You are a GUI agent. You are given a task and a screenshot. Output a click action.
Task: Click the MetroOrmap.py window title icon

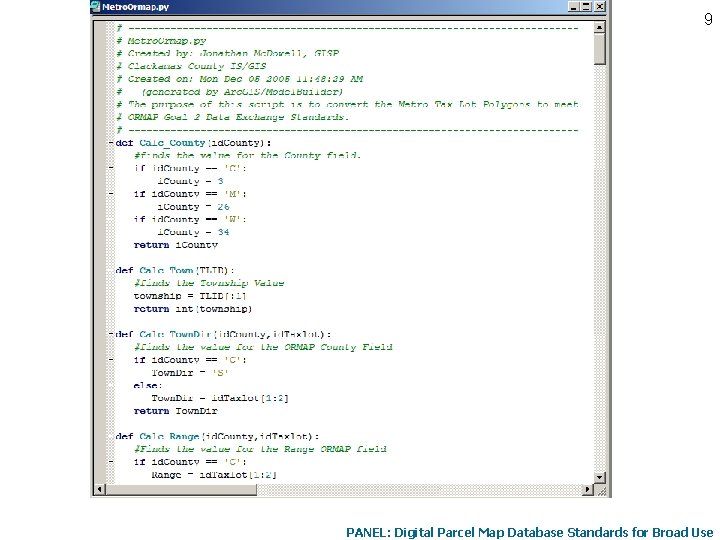(x=96, y=6)
